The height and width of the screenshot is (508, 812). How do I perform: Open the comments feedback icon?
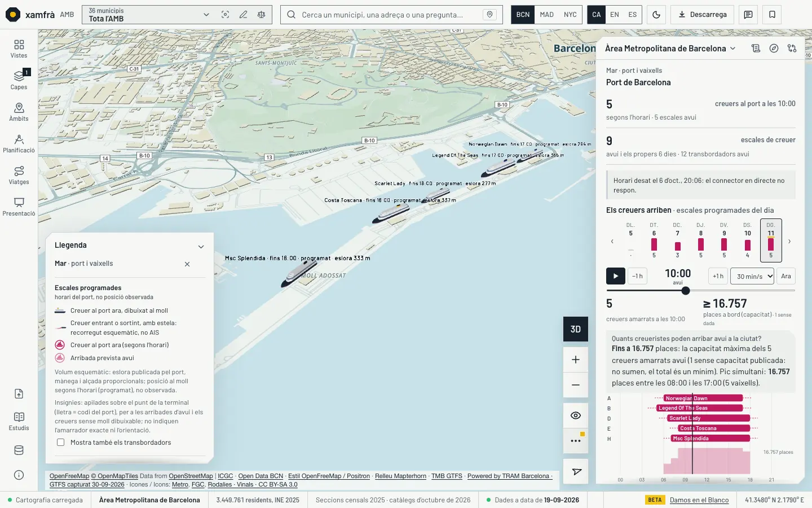[748, 15]
